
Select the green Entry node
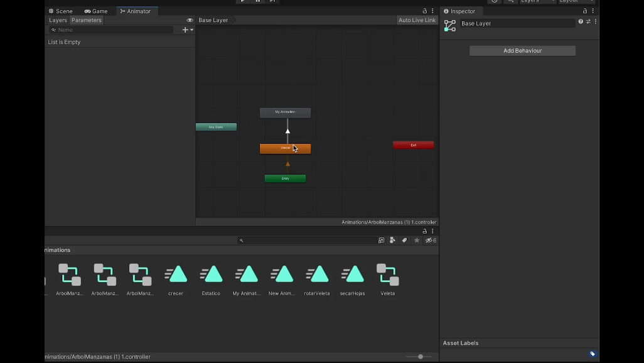click(x=285, y=178)
